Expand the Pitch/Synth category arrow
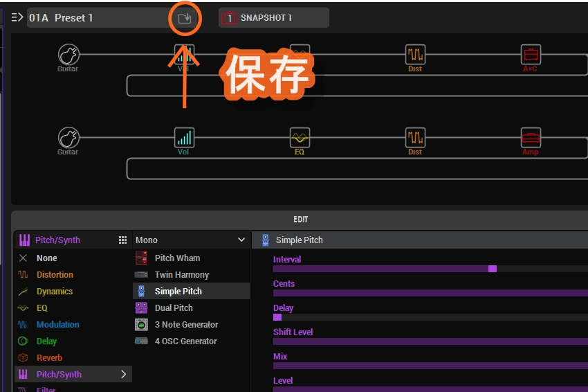The width and height of the screenshot is (588, 392). (x=124, y=375)
